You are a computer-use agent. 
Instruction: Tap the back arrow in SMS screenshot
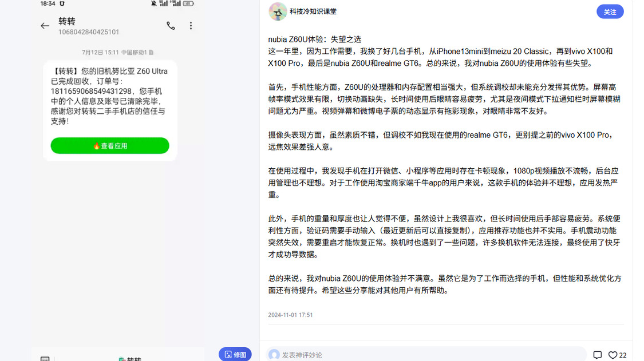pyautogui.click(x=45, y=26)
